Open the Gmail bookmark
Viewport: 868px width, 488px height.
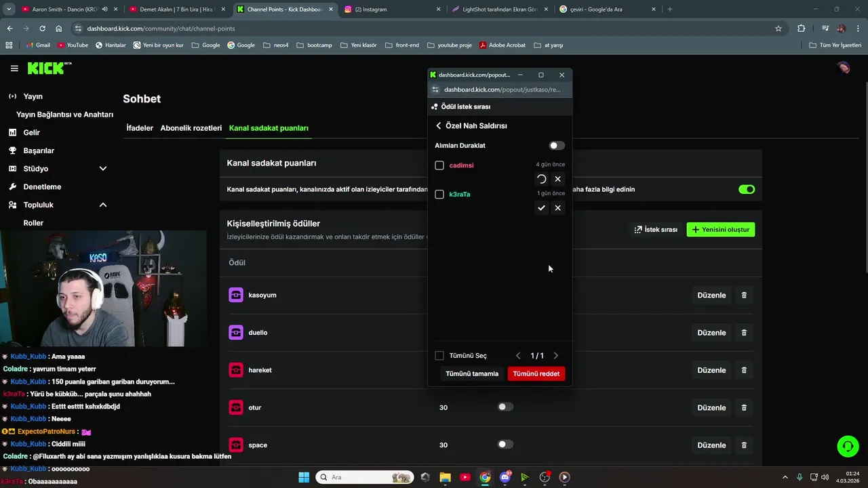coord(37,45)
